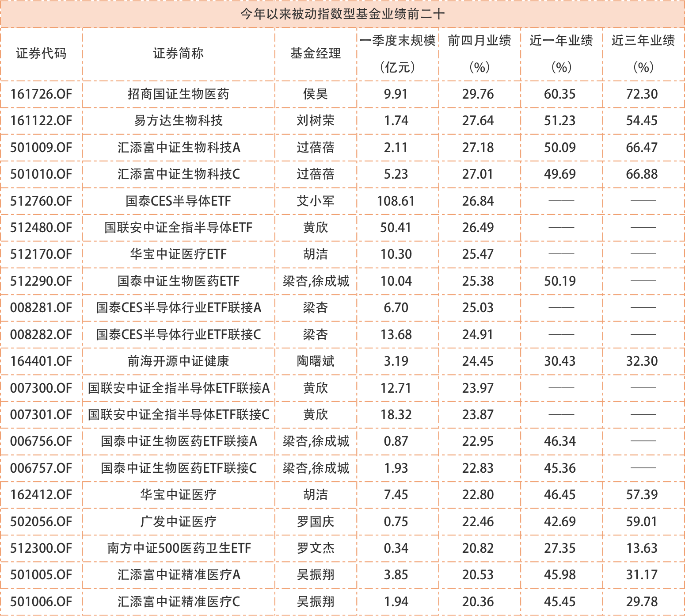This screenshot has height=616, width=685.
Task: Select value 72.30 in 招商国证生物医药 row
Action: 642,94
